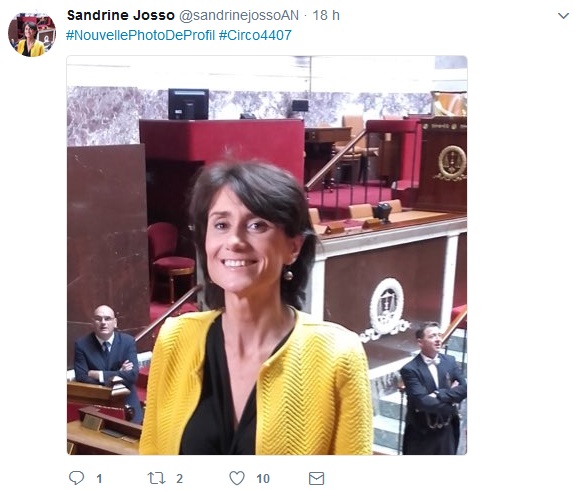
Task: View the retweet count of 2
Action: tap(179, 479)
